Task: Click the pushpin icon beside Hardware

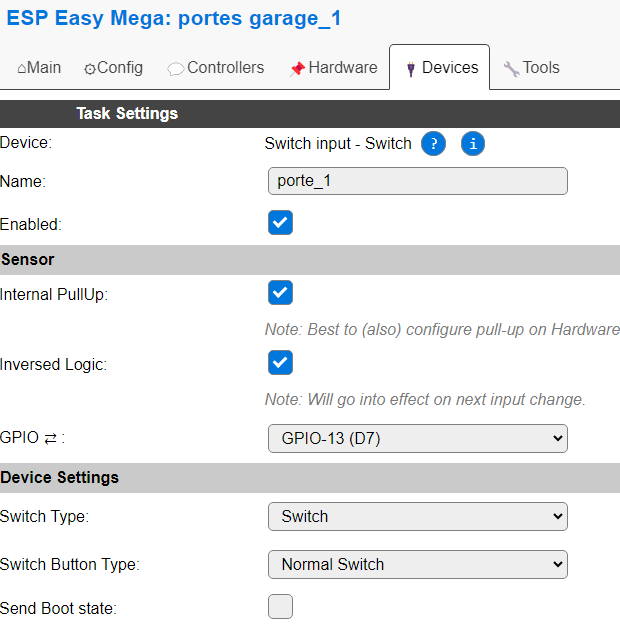Action: point(297,69)
